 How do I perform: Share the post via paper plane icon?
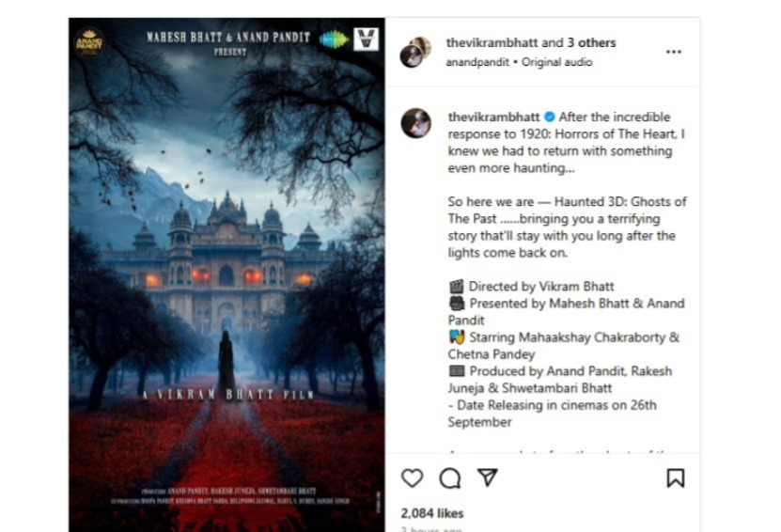coord(487,477)
